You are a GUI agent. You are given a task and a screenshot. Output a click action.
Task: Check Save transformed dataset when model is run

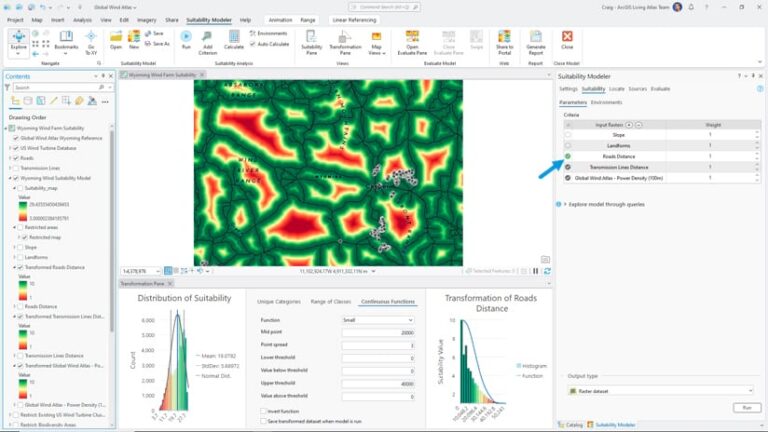[x=263, y=421]
